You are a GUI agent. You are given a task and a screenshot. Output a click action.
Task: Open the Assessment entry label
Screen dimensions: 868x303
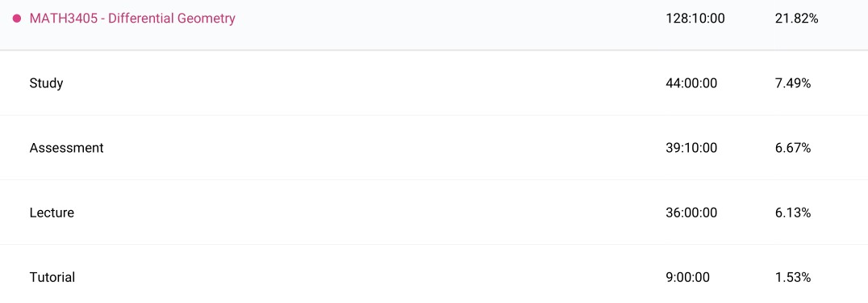tap(66, 148)
